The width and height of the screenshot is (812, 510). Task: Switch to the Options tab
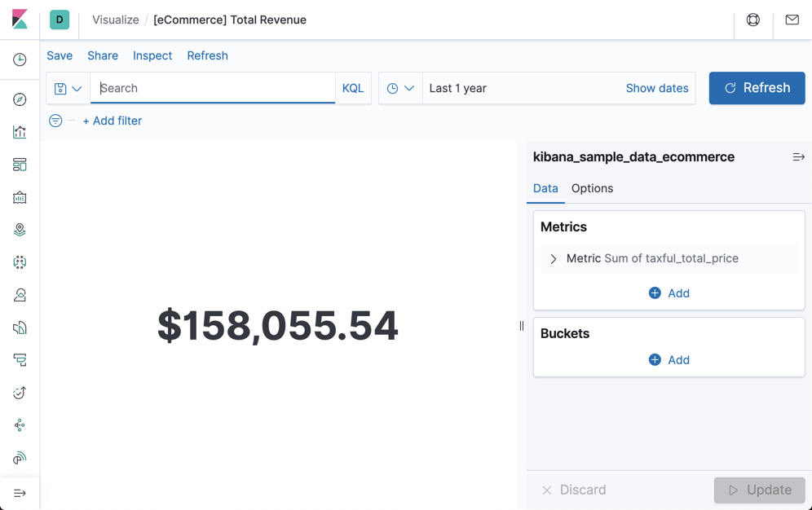click(x=592, y=188)
